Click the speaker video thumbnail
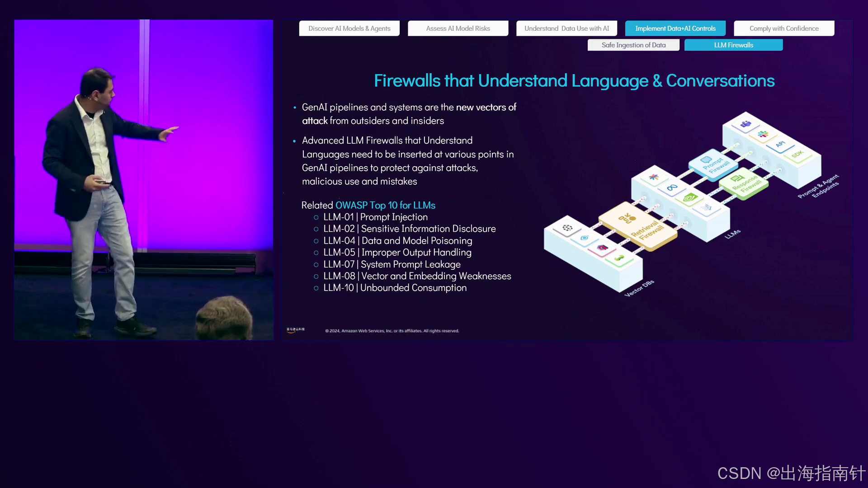The width and height of the screenshot is (868, 488). coord(144,180)
